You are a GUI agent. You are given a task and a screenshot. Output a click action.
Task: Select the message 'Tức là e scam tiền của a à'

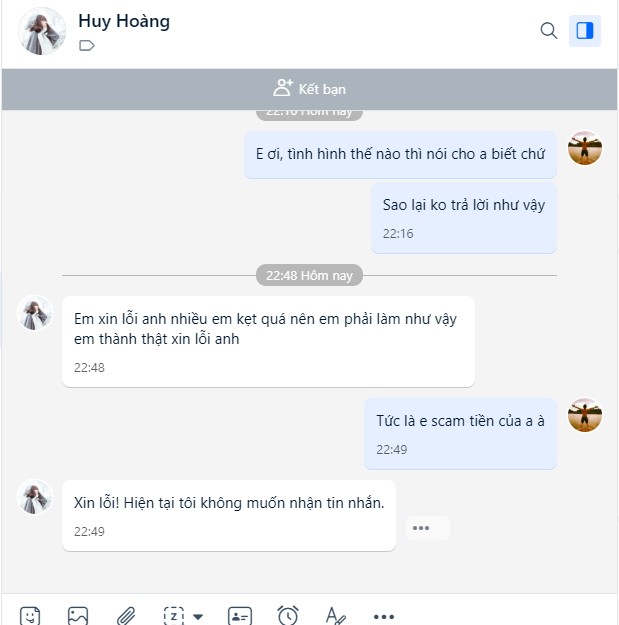click(x=460, y=434)
